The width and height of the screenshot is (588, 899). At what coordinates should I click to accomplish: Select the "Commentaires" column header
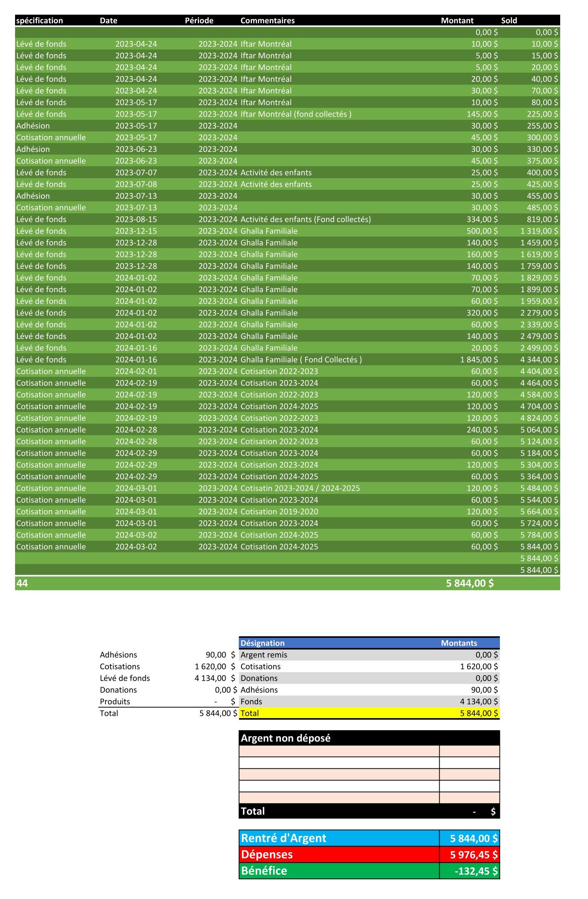pyautogui.click(x=267, y=20)
